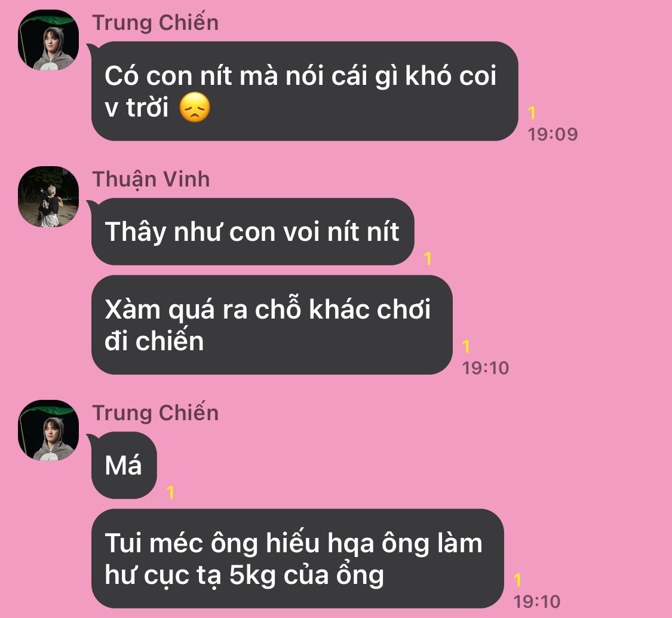The height and width of the screenshot is (618, 672).
Task: Select the 'Thấy như con voi nít nít' bubble
Action: pyautogui.click(x=253, y=231)
